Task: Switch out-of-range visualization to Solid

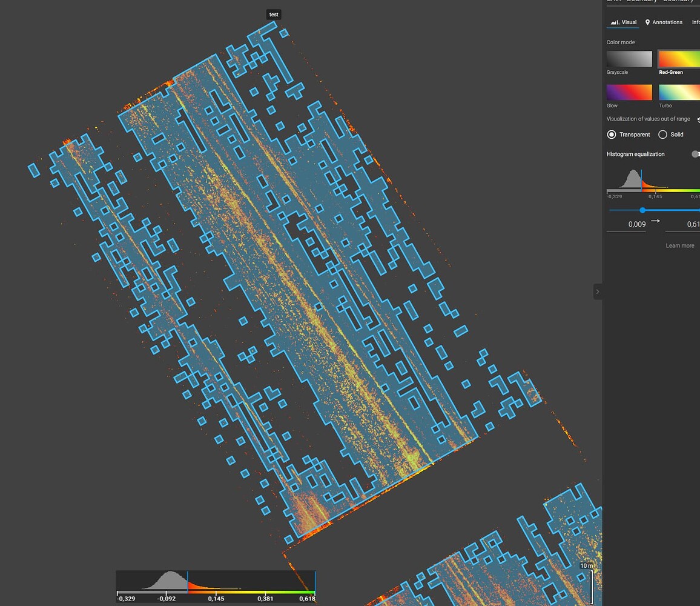Action: pos(662,135)
